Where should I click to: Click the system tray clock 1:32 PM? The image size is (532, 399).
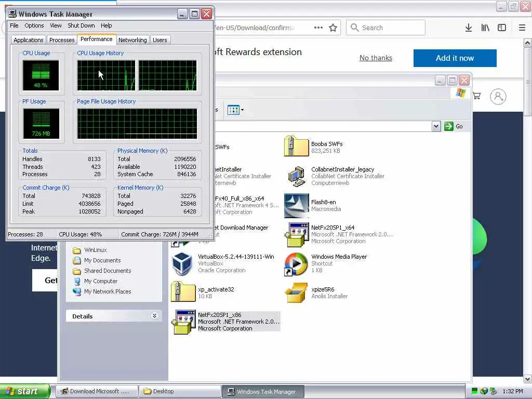(513, 391)
